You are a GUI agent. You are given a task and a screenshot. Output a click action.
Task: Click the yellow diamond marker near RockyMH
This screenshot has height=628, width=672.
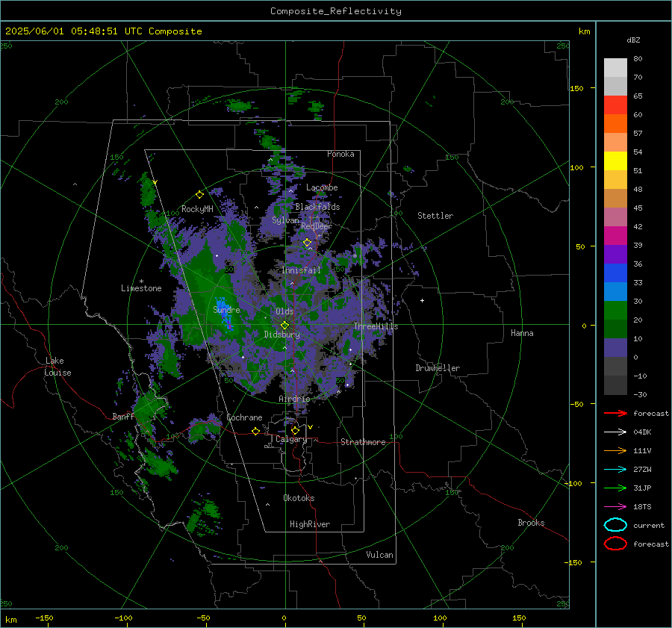pos(199,195)
